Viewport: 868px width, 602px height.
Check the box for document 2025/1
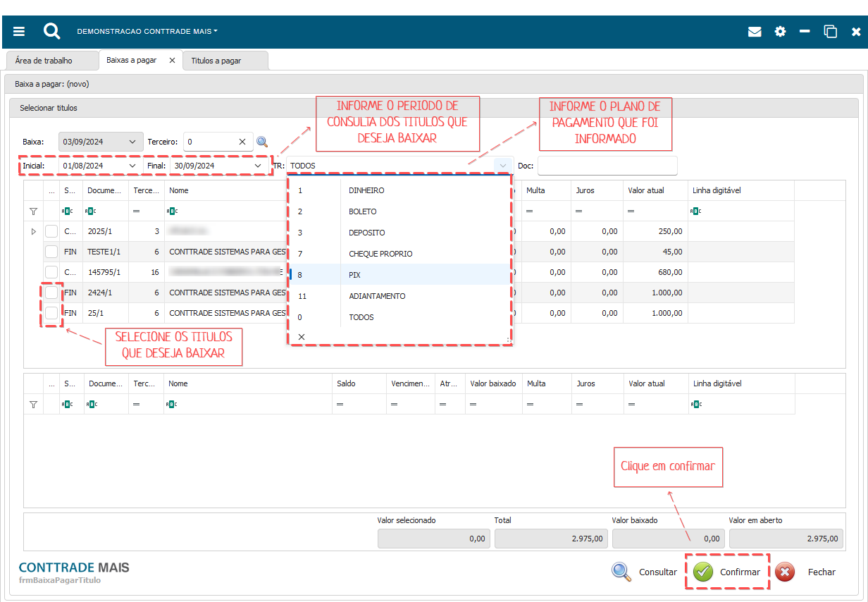click(51, 231)
